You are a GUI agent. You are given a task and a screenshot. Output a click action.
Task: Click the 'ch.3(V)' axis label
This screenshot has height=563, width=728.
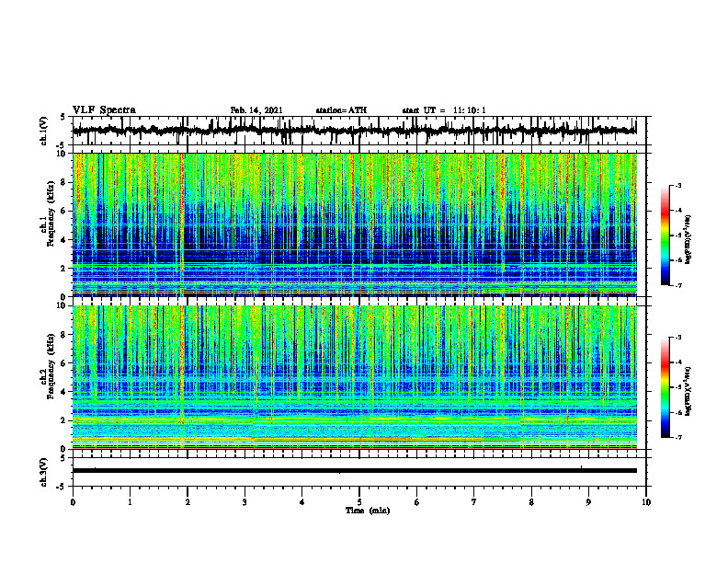pos(44,472)
